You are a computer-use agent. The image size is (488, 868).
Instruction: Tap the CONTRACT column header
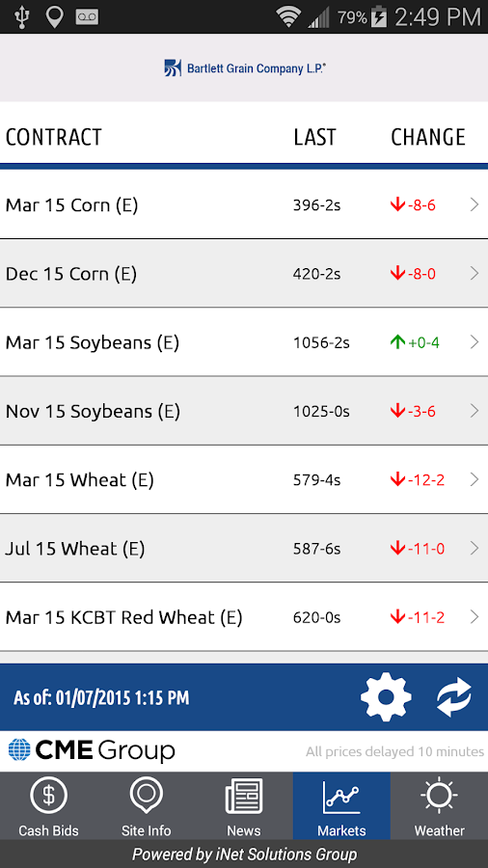[54, 137]
